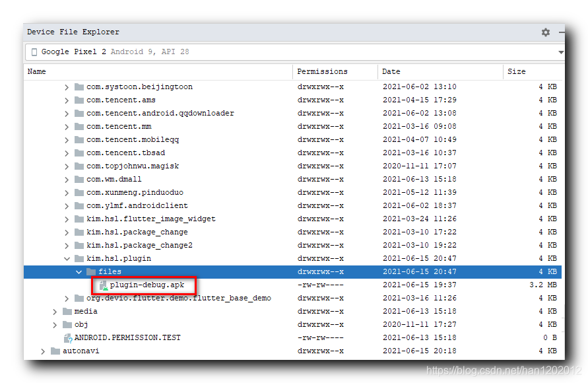Click the folder icon for autonavi
This screenshot has width=588, height=383.
[55, 351]
